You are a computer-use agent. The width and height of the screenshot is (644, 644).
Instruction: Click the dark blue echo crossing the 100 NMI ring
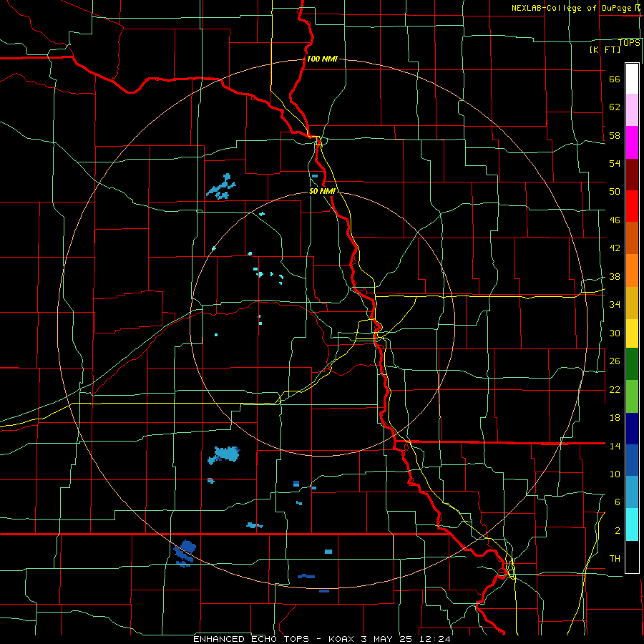click(185, 553)
